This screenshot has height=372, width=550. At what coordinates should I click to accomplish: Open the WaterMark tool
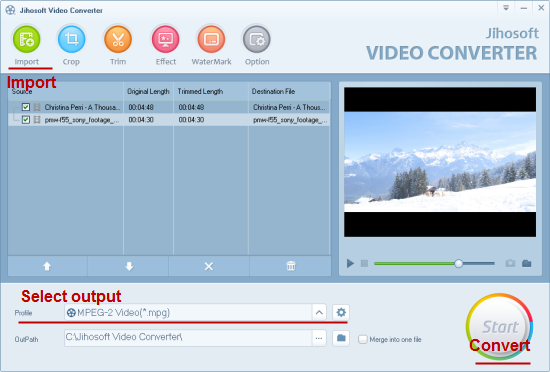click(x=211, y=39)
